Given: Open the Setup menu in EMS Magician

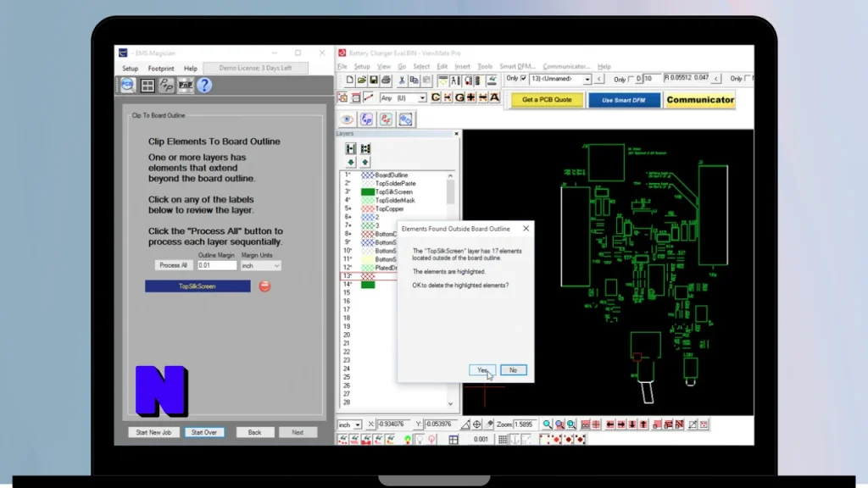Looking at the screenshot, I should (130, 69).
